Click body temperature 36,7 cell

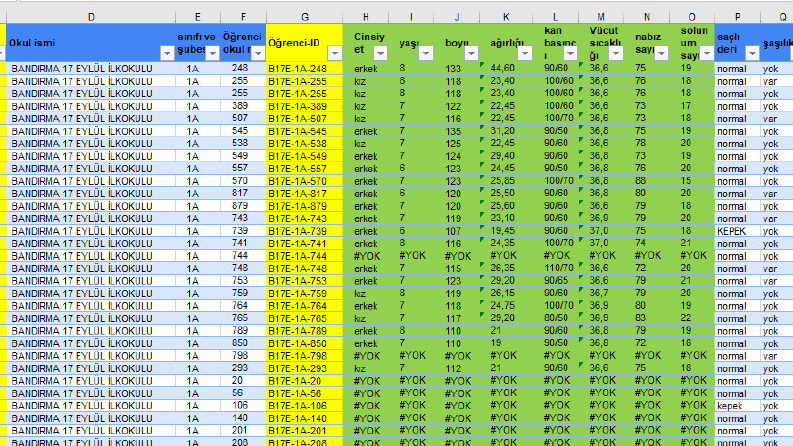601,293
